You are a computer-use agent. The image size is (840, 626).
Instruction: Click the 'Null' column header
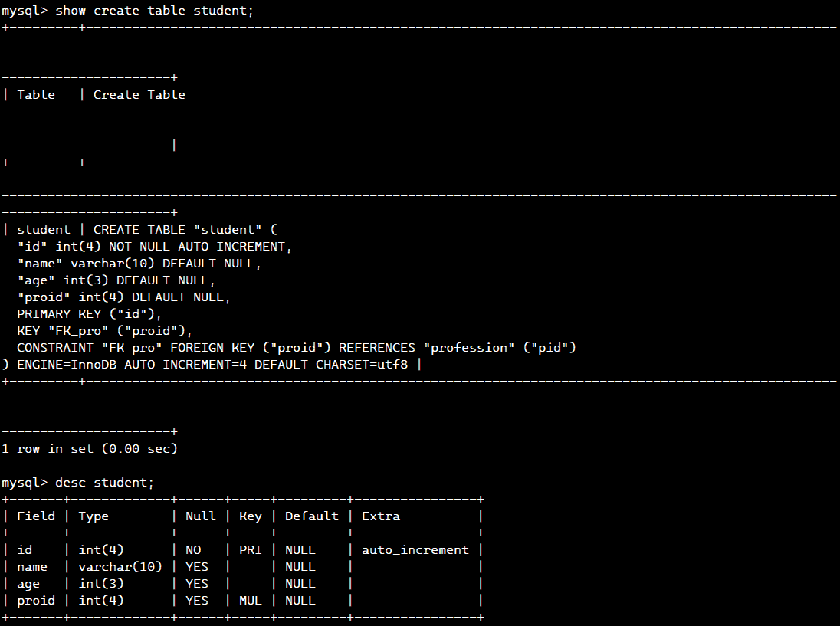200,516
